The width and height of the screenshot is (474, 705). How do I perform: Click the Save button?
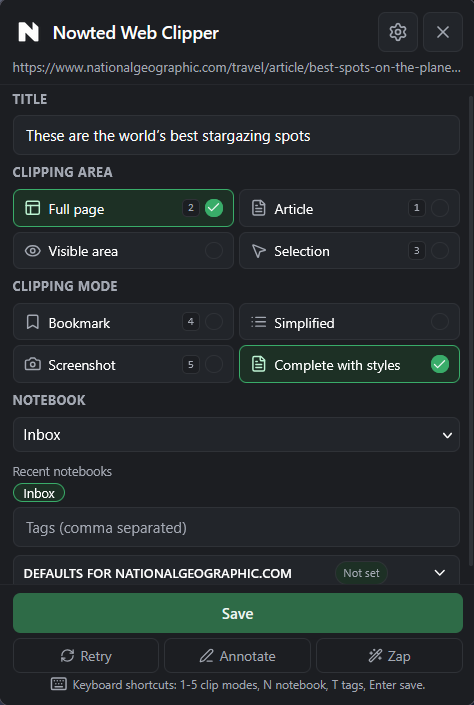(x=237, y=613)
